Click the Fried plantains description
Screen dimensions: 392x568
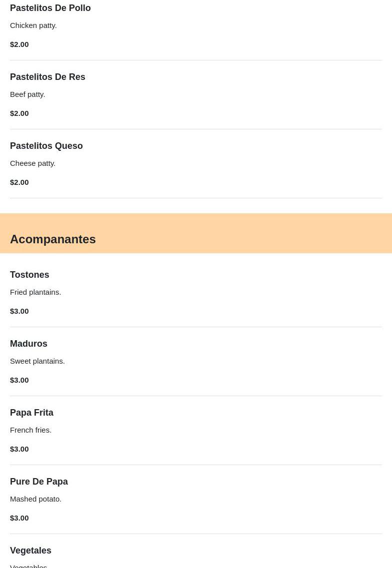click(35, 292)
